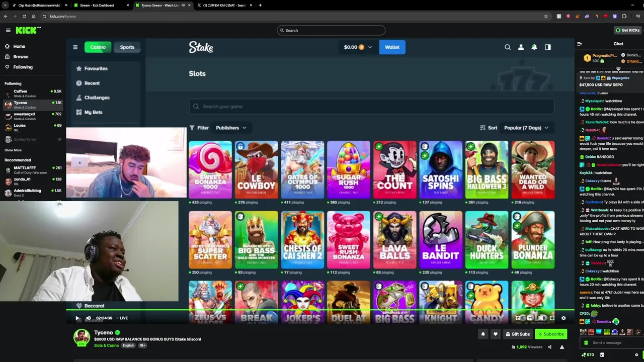Click the Send a message chat input
This screenshot has height=362, width=644.
click(612, 342)
